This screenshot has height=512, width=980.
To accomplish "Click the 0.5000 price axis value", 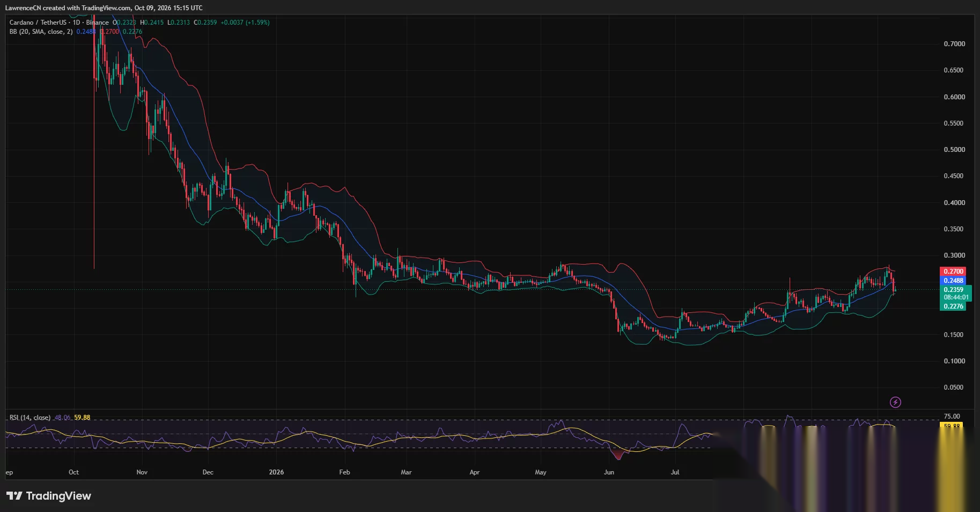I will 954,150.
